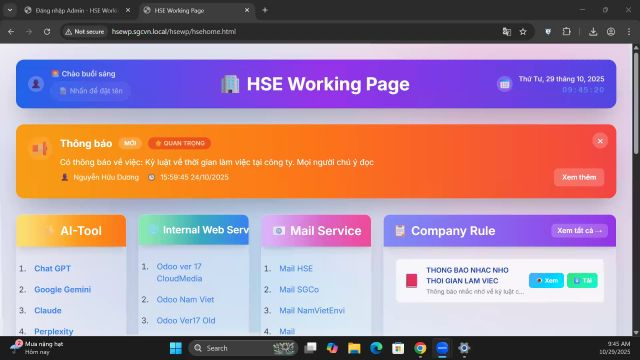The width and height of the screenshot is (640, 360).
Task: Click the Xem thêm notification button
Action: click(x=579, y=177)
